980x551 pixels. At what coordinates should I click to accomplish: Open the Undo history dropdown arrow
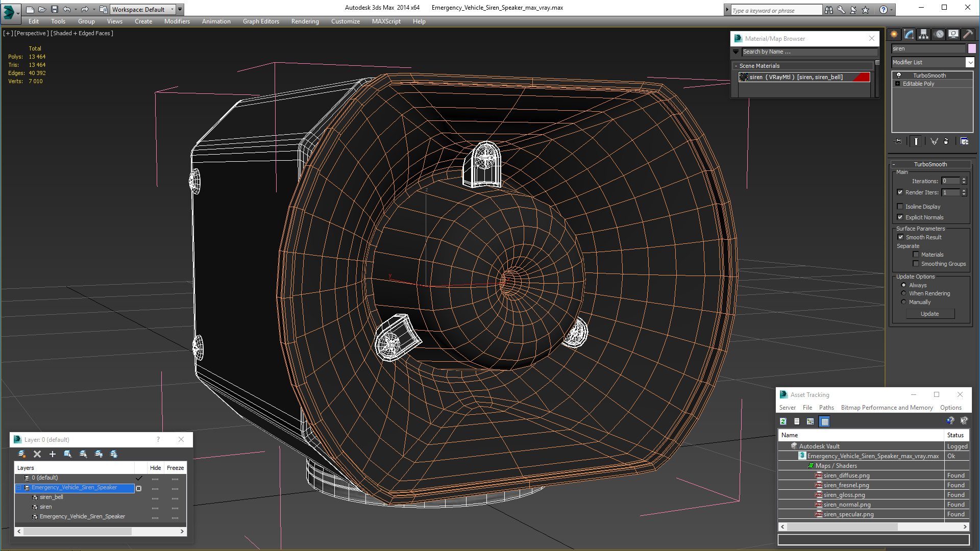coord(76,9)
